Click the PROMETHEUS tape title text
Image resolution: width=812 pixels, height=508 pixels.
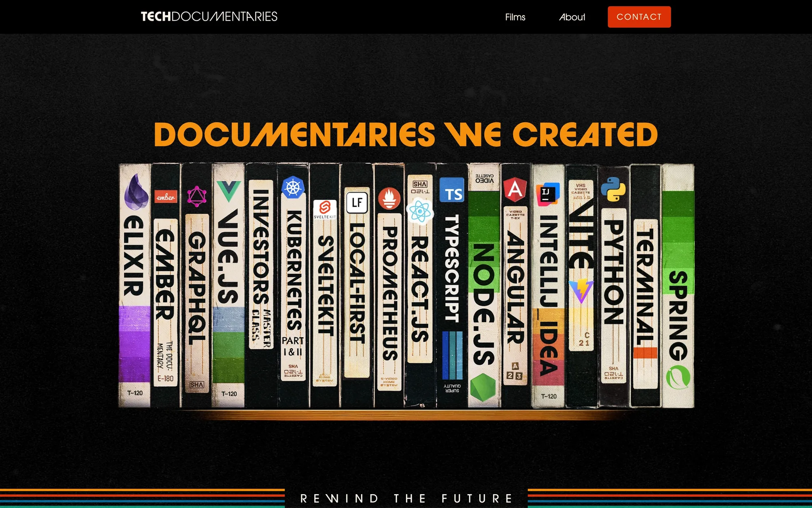(x=389, y=293)
